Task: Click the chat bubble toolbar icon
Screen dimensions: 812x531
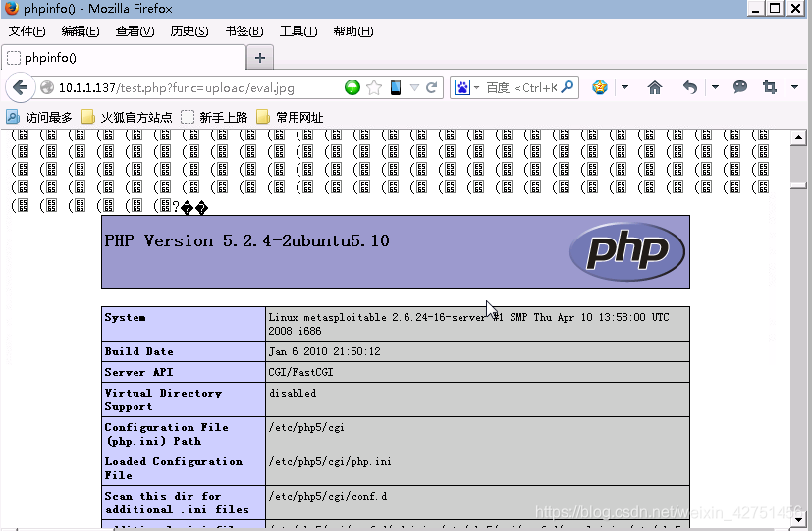Action: pos(740,87)
